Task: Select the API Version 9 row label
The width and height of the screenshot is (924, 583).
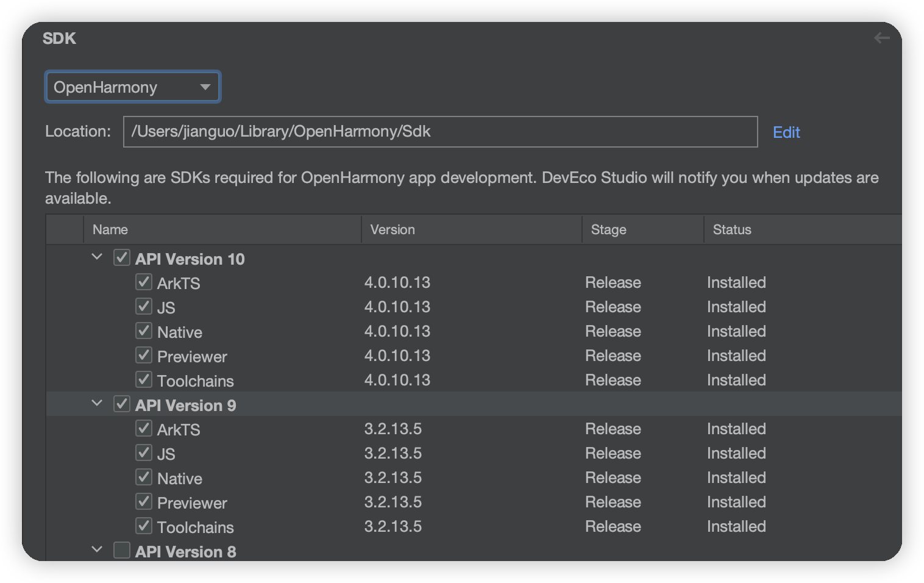Action: [x=185, y=406]
